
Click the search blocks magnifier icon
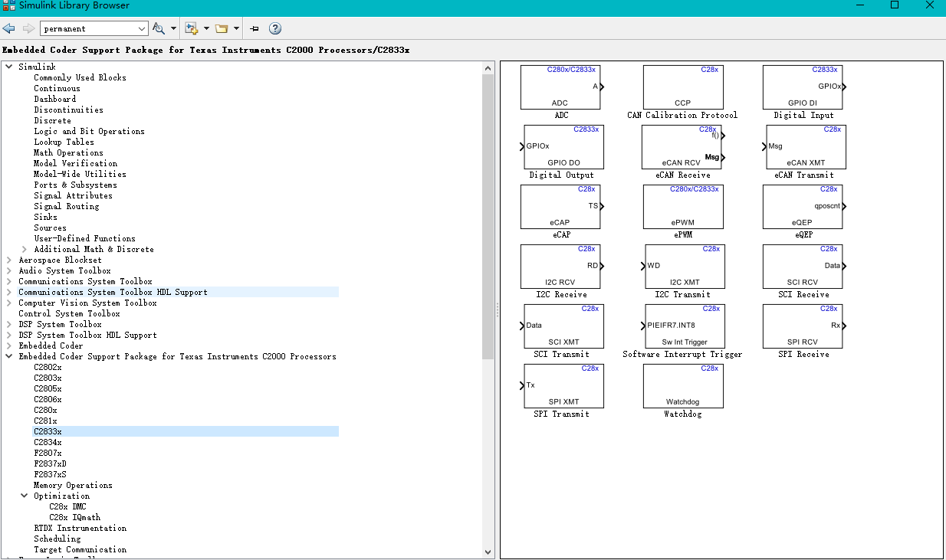coord(159,28)
